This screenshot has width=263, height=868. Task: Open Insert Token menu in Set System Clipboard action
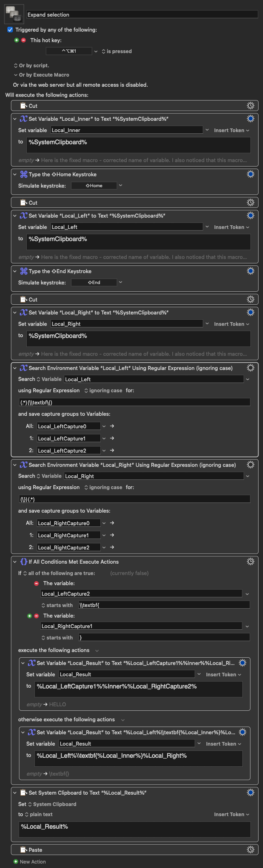(x=231, y=814)
